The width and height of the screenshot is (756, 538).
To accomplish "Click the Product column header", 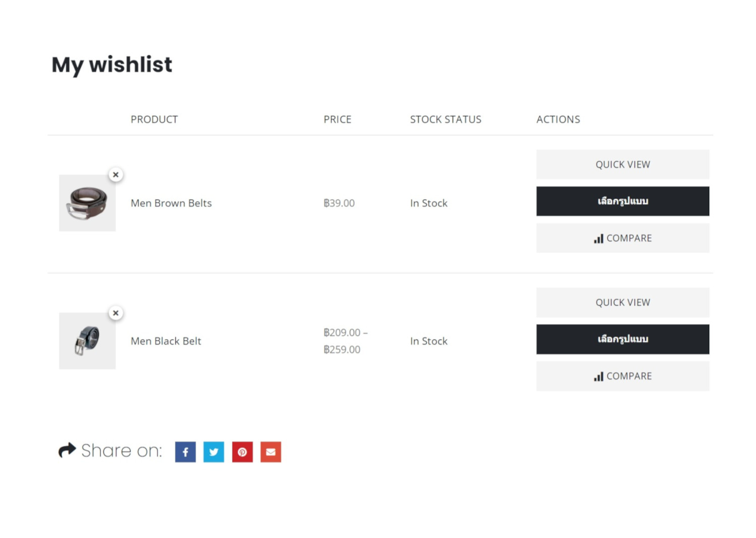I will click(154, 119).
